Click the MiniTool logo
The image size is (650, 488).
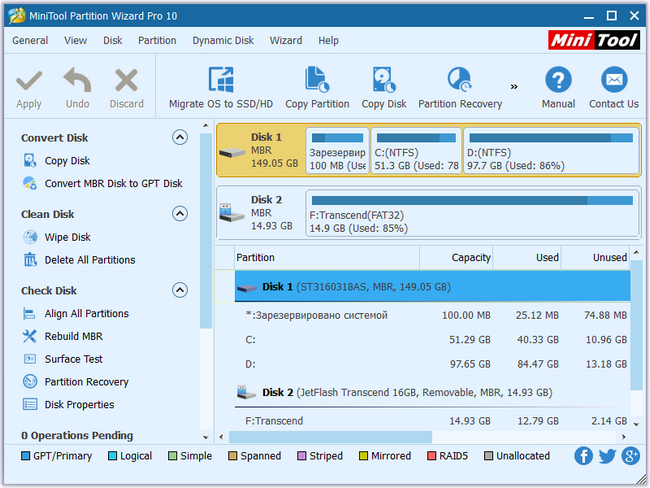[594, 40]
